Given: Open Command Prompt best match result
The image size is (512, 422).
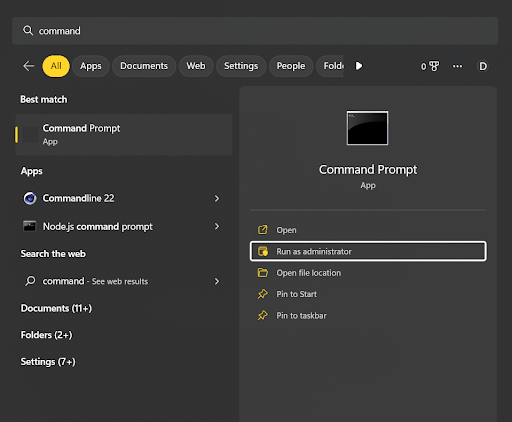Looking at the screenshot, I should [x=124, y=135].
